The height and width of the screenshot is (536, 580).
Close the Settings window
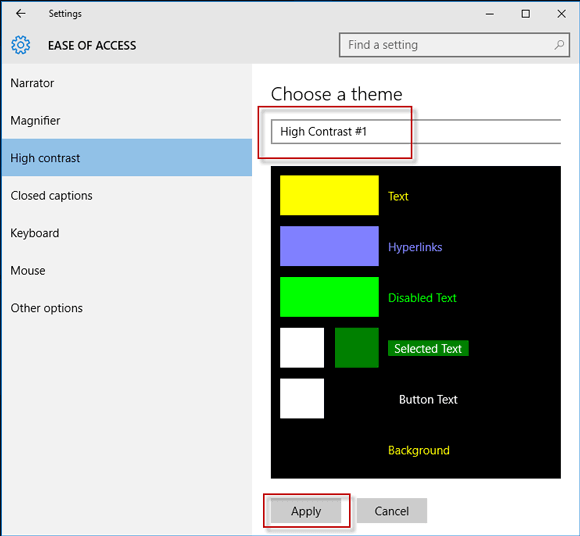tap(562, 14)
